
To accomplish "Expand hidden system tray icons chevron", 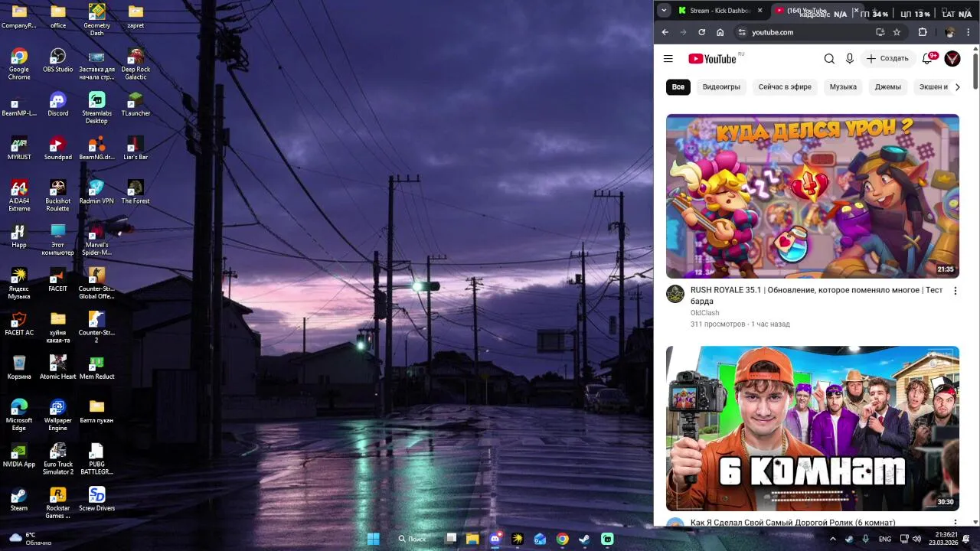I will click(x=833, y=539).
